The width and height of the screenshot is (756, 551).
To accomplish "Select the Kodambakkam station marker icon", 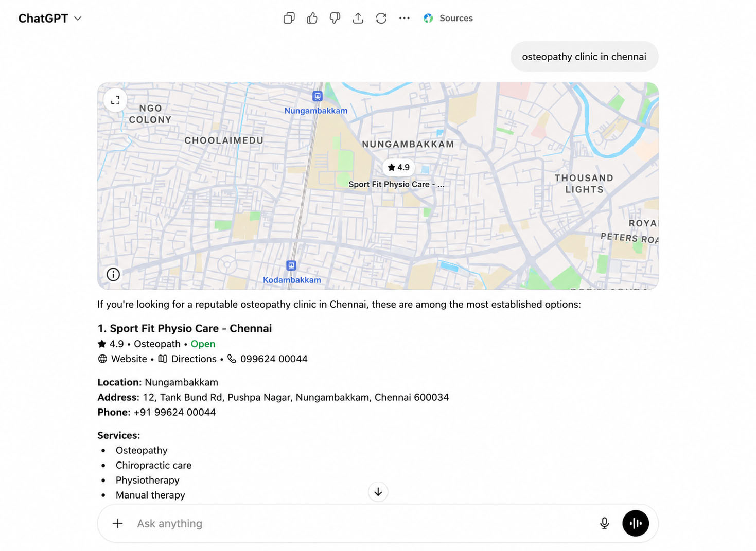I will [291, 266].
